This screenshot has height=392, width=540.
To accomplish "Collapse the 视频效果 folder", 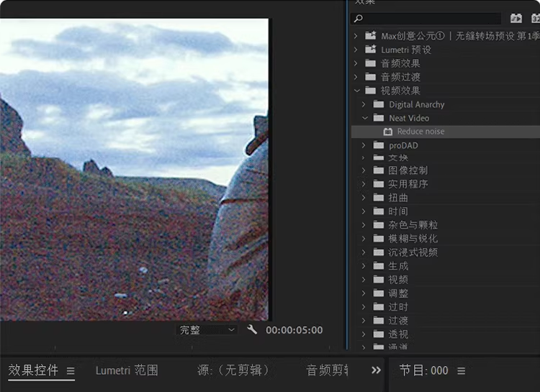I will [356, 91].
